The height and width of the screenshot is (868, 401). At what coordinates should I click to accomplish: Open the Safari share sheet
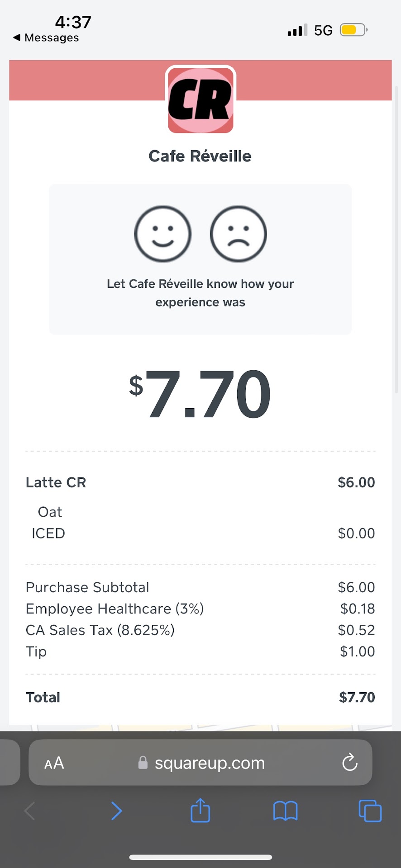(200, 811)
